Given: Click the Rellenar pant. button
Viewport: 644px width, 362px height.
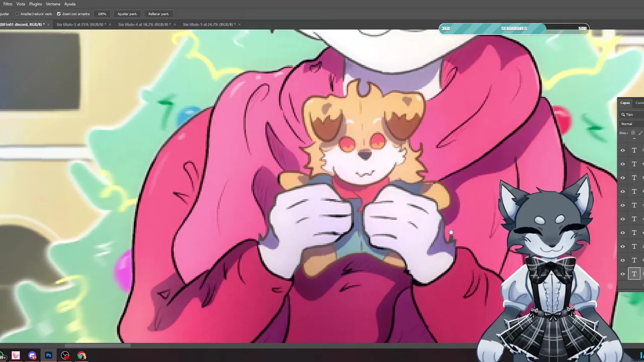Looking at the screenshot, I should [158, 14].
